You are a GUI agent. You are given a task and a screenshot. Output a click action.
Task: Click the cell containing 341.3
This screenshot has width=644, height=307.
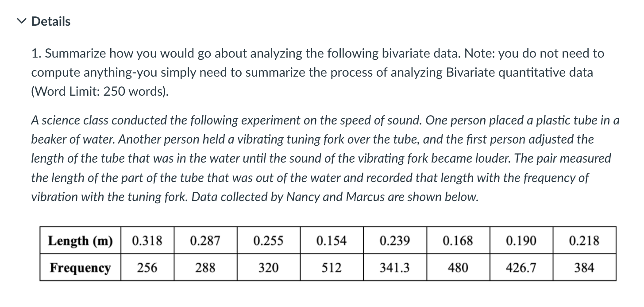pyautogui.click(x=394, y=268)
